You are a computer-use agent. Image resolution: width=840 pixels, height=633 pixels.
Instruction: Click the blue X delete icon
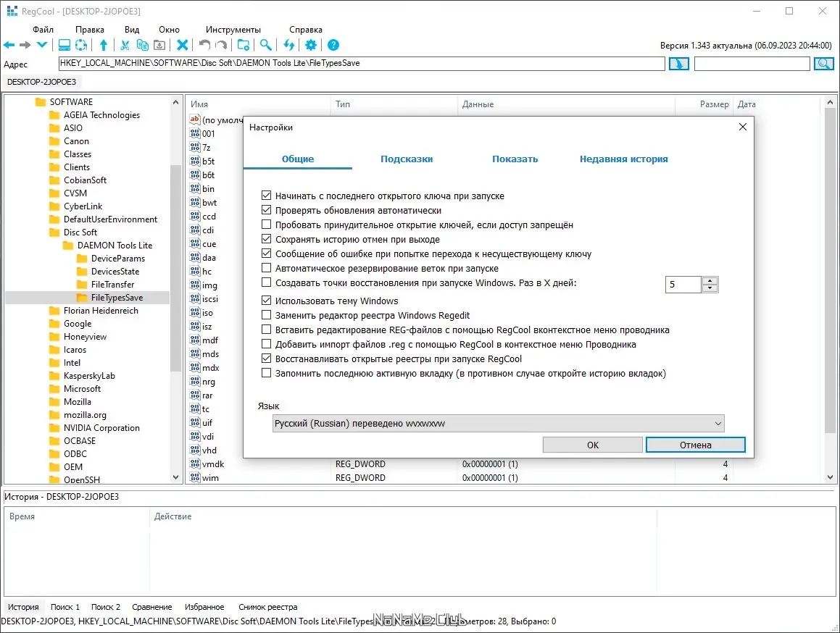click(x=183, y=46)
